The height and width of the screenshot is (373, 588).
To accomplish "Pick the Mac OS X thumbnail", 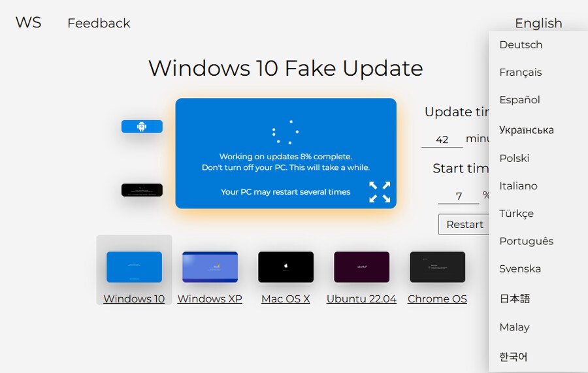I will [x=286, y=267].
